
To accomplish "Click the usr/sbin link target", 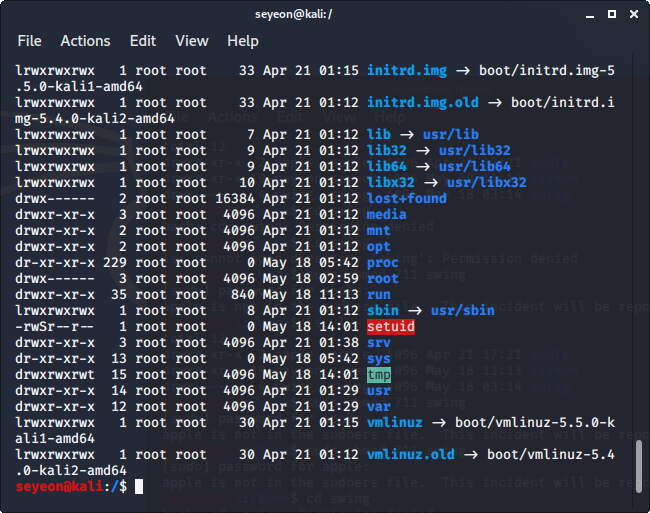I will 463,311.
